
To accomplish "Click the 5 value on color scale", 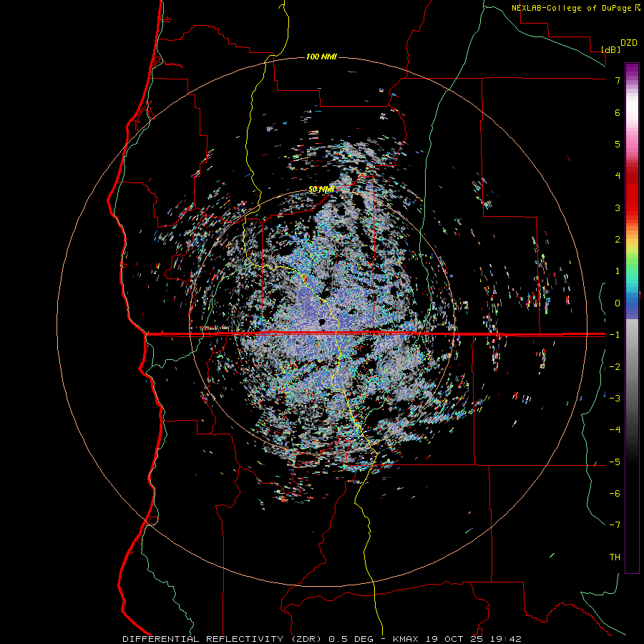I will [x=618, y=144].
